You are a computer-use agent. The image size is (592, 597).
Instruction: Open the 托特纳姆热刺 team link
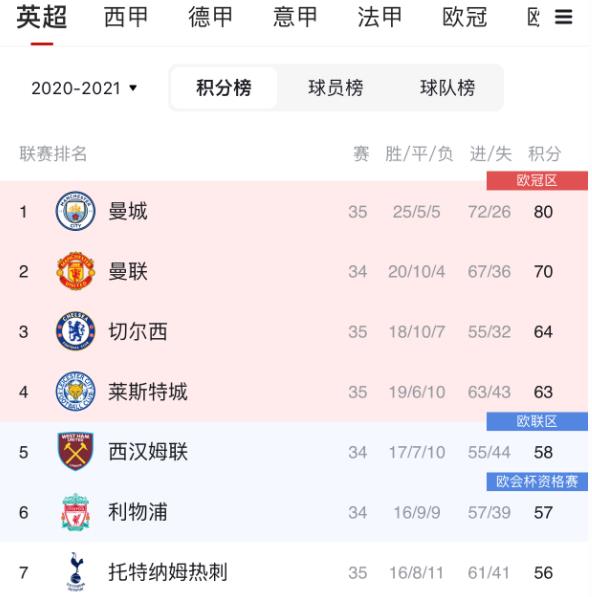pos(168,572)
